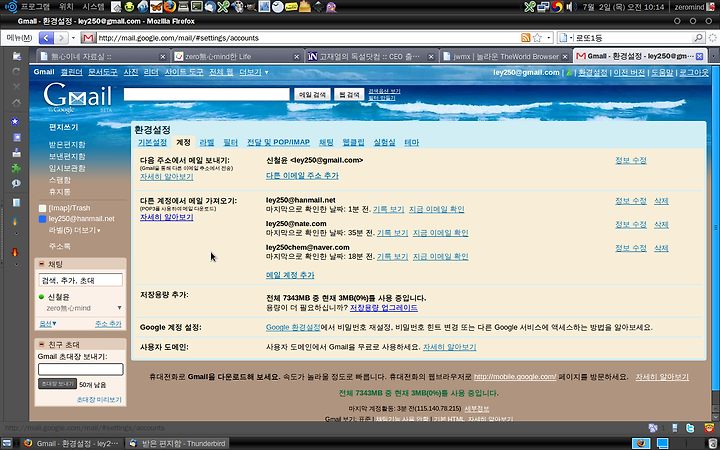720x450 pixels.
Task: Open Firefox from the top panel launcher icon
Action: 169,6
